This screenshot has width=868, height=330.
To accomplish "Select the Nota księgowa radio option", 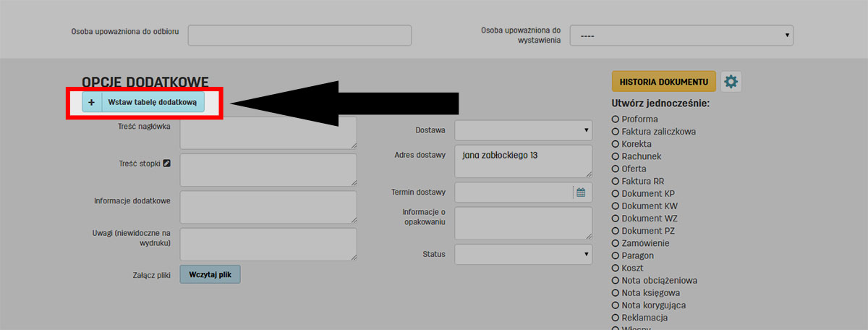I will point(616,293).
